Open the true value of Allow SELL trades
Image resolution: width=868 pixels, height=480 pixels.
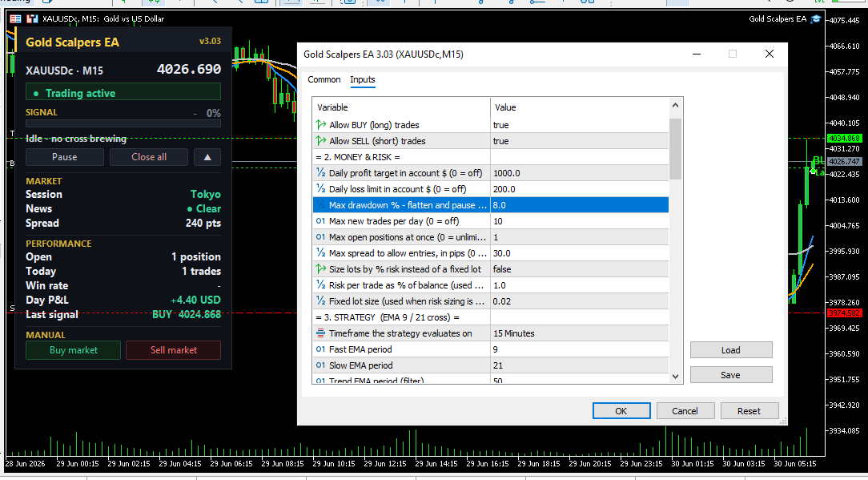tap(580, 141)
